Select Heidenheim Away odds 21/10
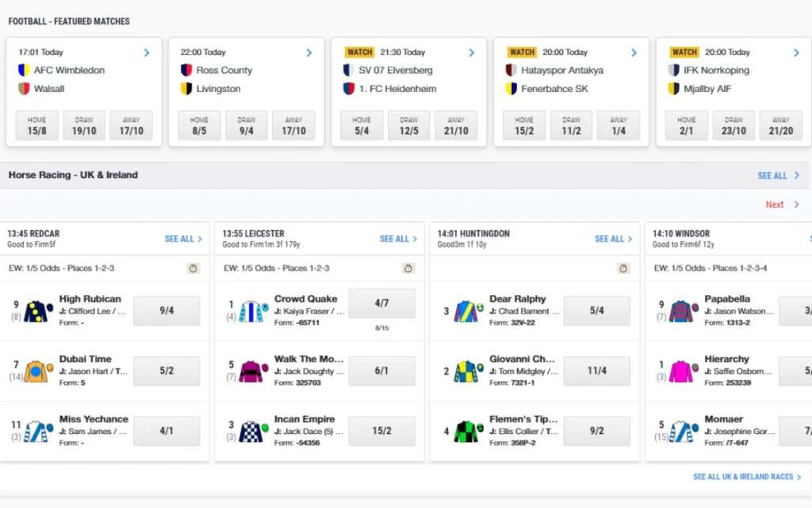Viewport: 812px width, 508px height. (x=456, y=125)
